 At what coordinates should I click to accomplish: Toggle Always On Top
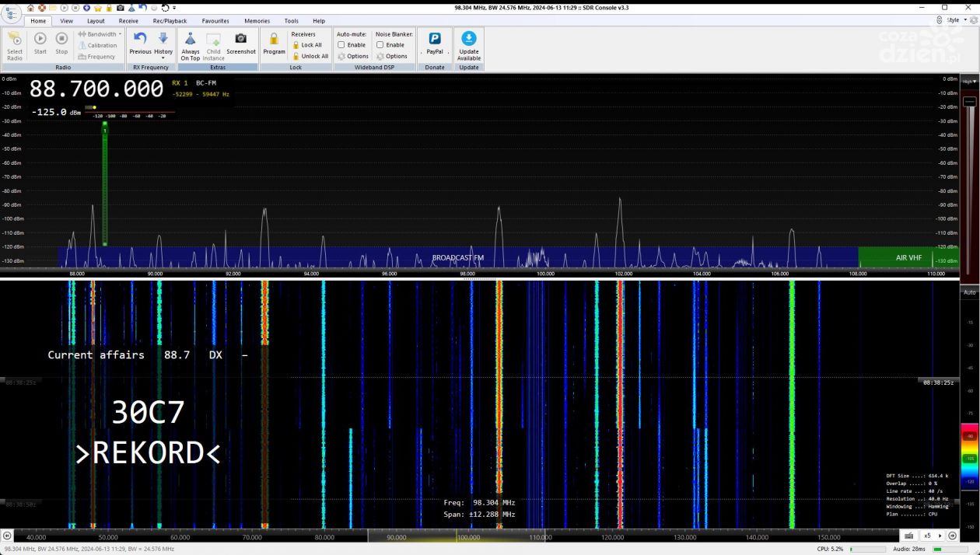coord(191,46)
